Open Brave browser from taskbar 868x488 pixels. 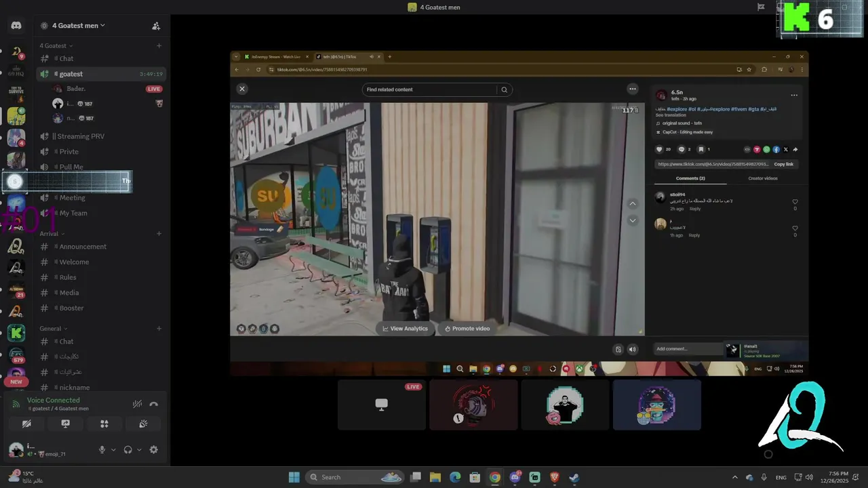[555, 477]
